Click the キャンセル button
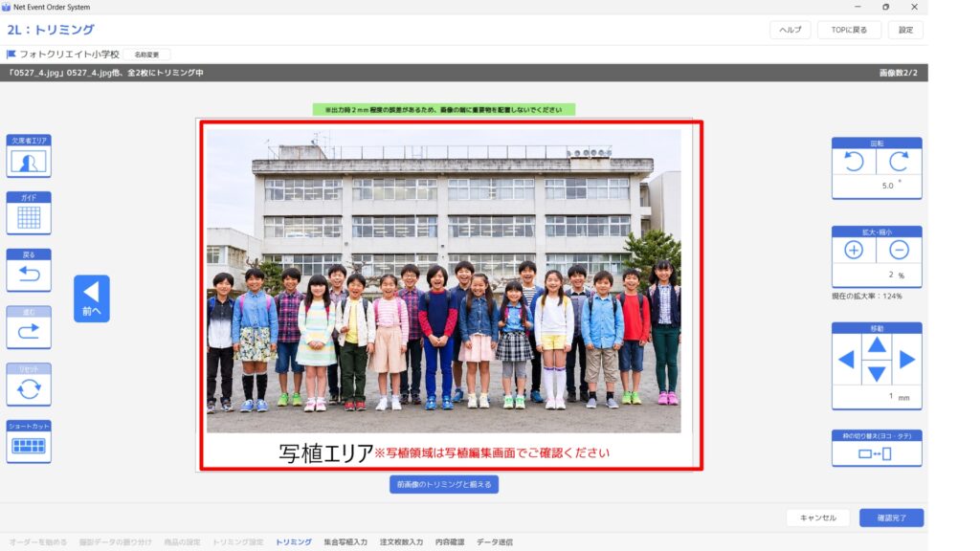Viewport: 980px width, 551px height. click(x=818, y=518)
